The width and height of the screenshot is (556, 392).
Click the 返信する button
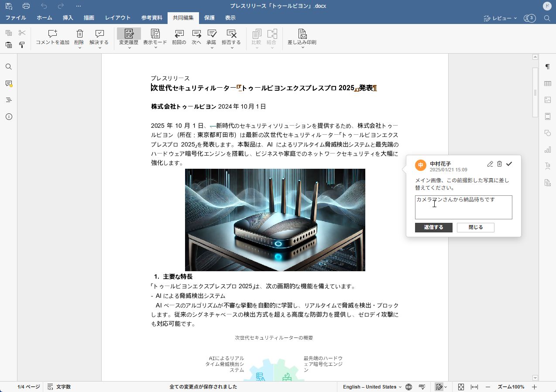[x=434, y=228]
